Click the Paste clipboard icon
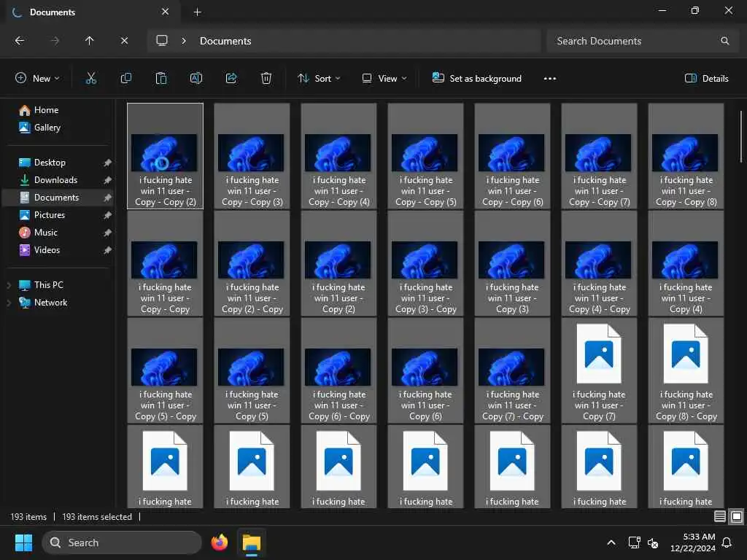Image resolution: width=747 pixels, height=560 pixels. point(161,79)
